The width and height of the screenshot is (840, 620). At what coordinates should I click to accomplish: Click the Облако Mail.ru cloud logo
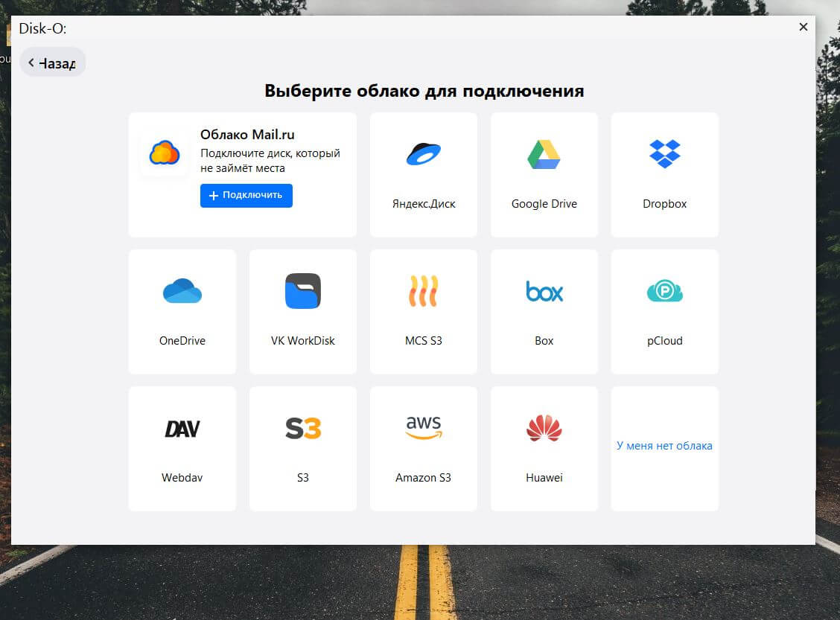(x=165, y=153)
